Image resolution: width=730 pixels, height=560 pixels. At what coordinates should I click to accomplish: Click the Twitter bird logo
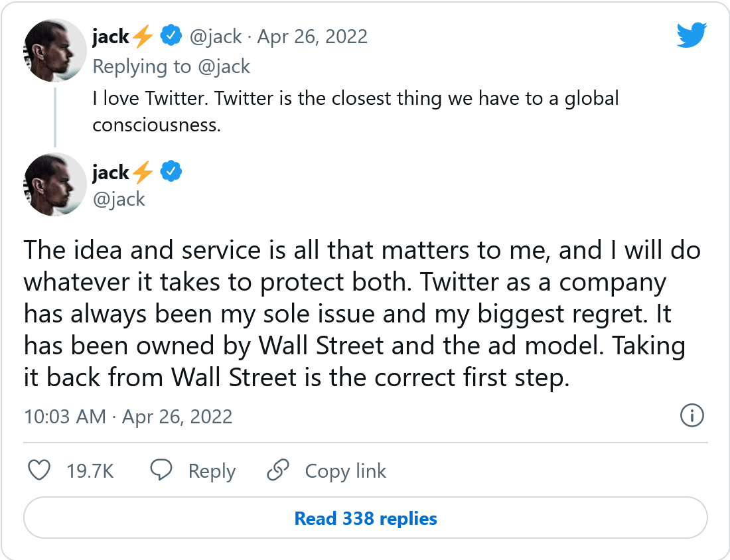[692, 35]
